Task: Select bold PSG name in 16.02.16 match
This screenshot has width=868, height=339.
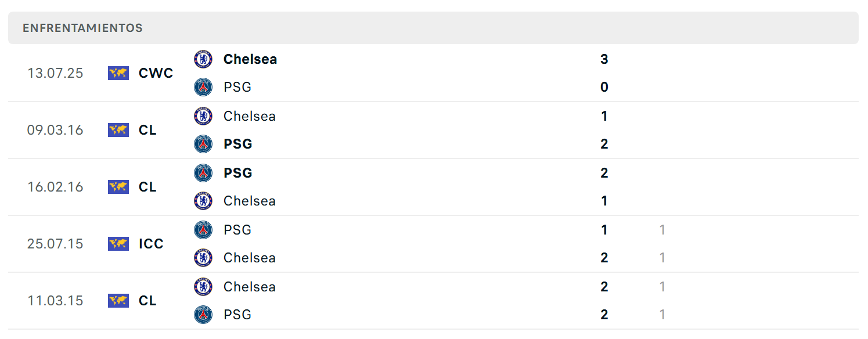Action: 238,173
